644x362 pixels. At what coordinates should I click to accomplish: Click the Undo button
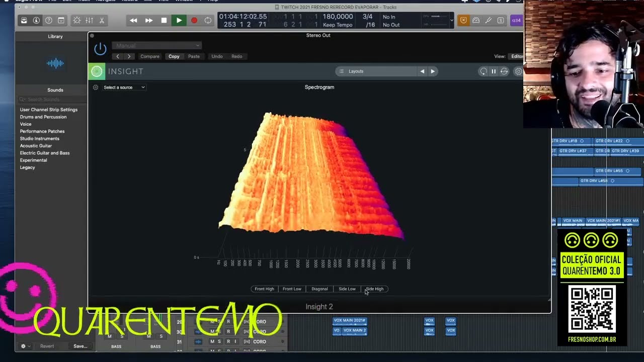click(217, 56)
